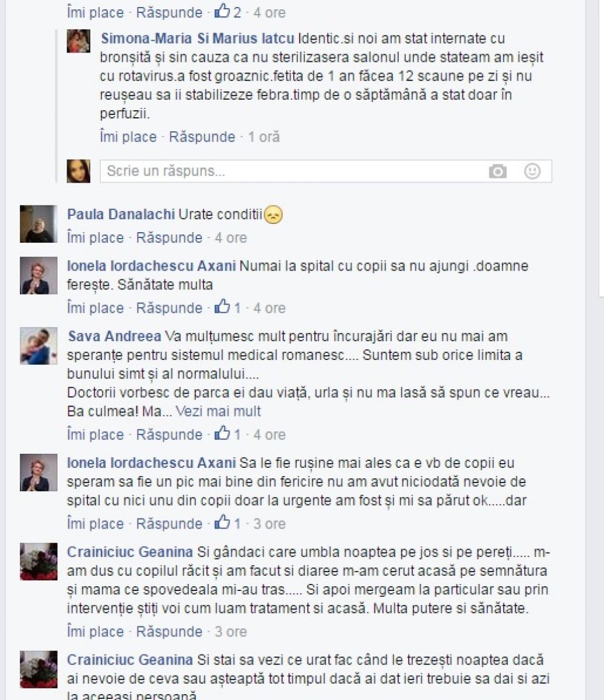604x700 pixels.
Task: Reply to Paula Danalachi's comment
Action: 169,237
